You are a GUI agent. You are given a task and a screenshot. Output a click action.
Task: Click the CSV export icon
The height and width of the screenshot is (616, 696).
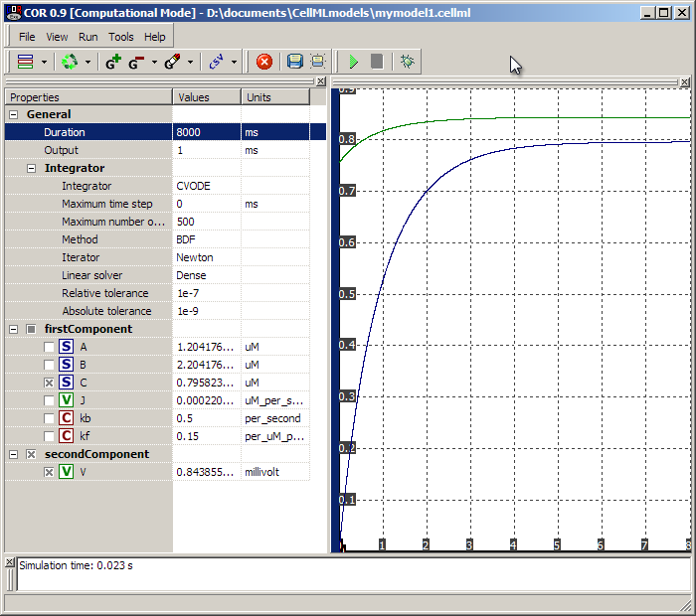(x=216, y=62)
